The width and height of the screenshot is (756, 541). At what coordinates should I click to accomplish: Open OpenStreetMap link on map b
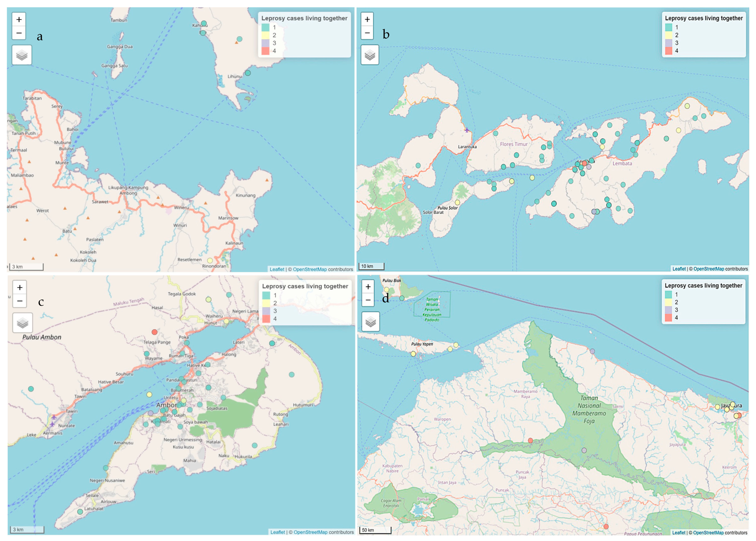tap(709, 269)
